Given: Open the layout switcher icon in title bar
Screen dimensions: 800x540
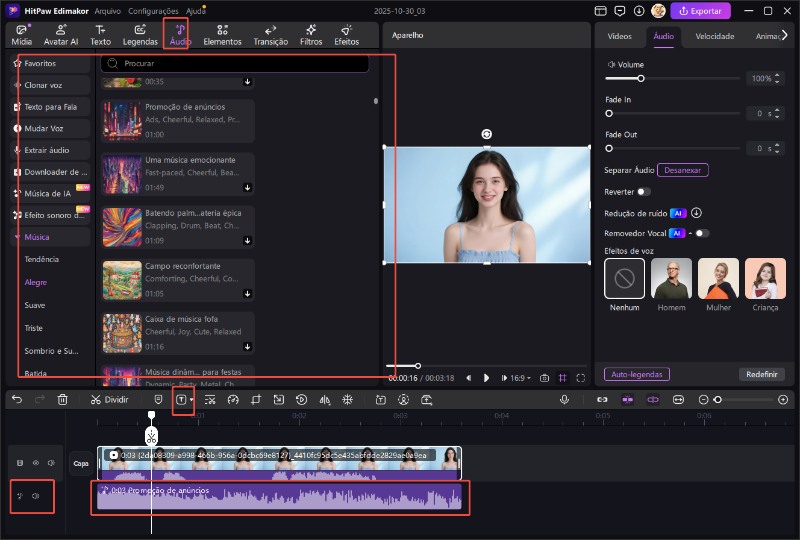Looking at the screenshot, I should click(601, 11).
